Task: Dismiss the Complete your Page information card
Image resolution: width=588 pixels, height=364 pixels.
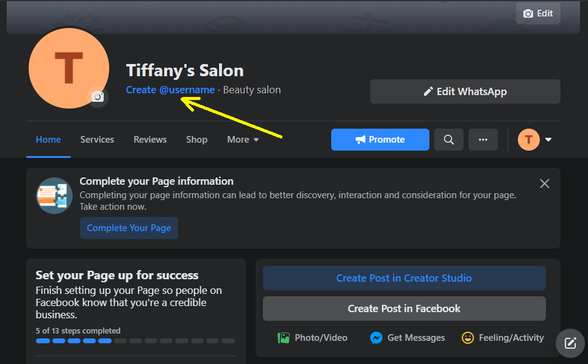Action: [x=545, y=184]
